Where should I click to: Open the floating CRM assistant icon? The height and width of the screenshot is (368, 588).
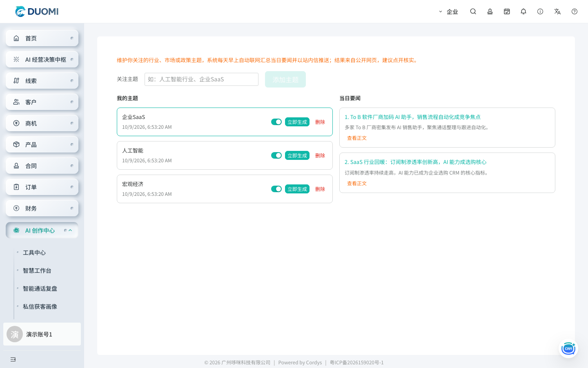click(568, 348)
